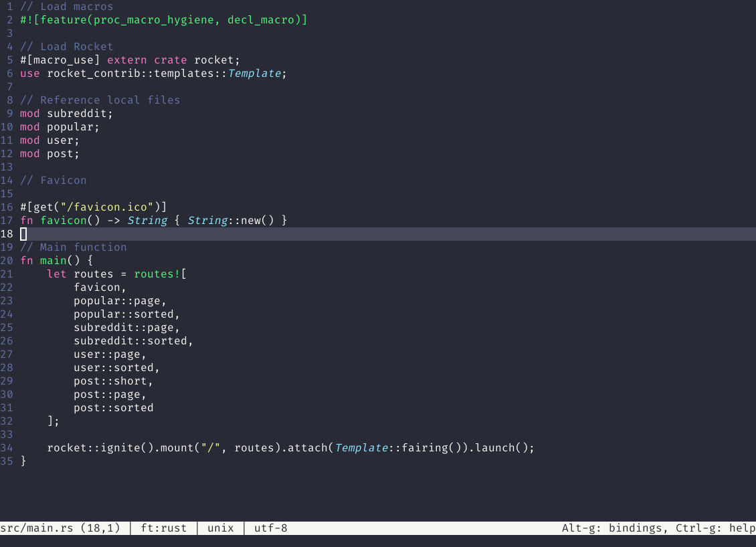Click the "// Main function" comment

(x=74, y=247)
